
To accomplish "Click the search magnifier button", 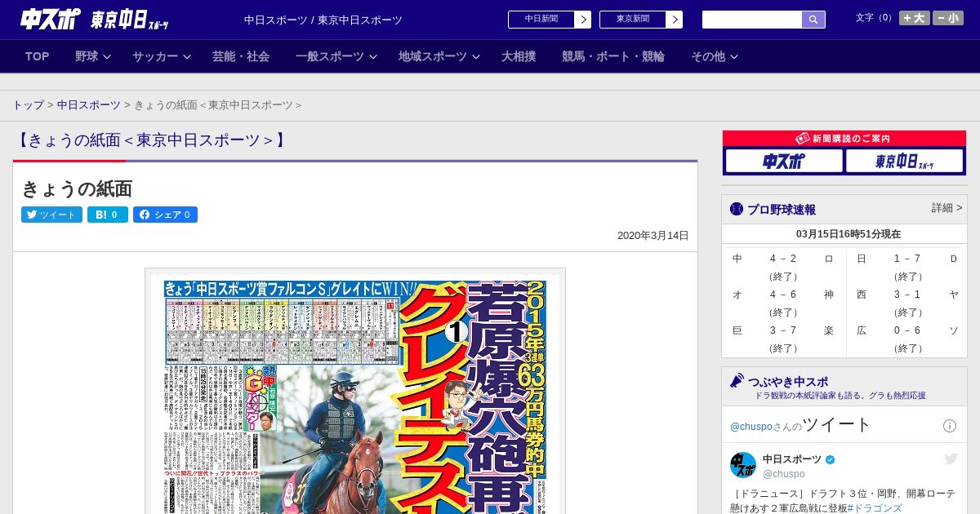I will tap(813, 20).
